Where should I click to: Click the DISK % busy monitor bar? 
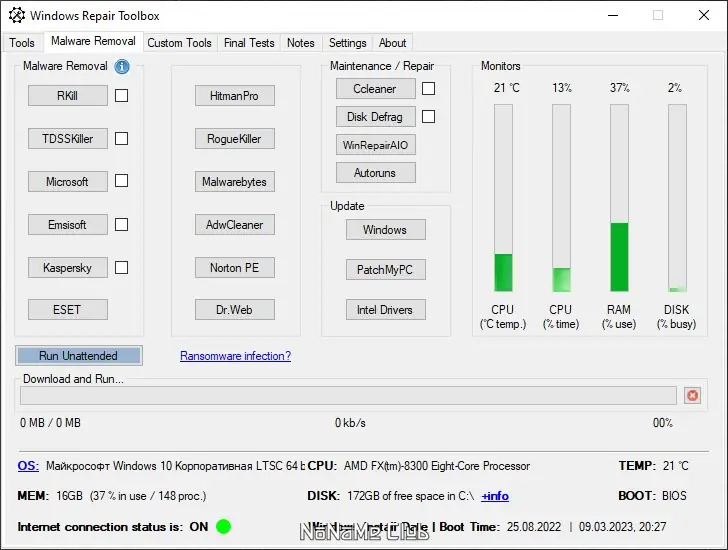[x=677, y=198]
